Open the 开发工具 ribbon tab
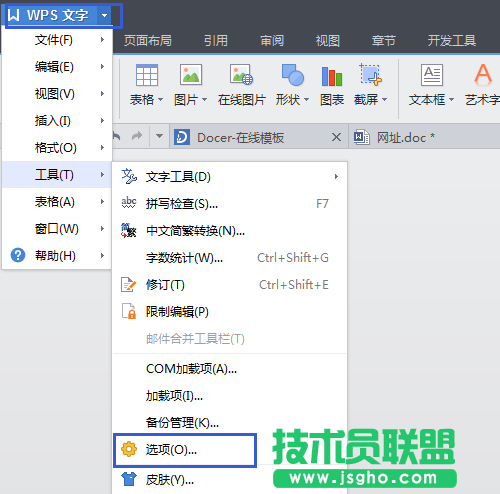Viewport: 500px width, 494px height. click(x=452, y=41)
